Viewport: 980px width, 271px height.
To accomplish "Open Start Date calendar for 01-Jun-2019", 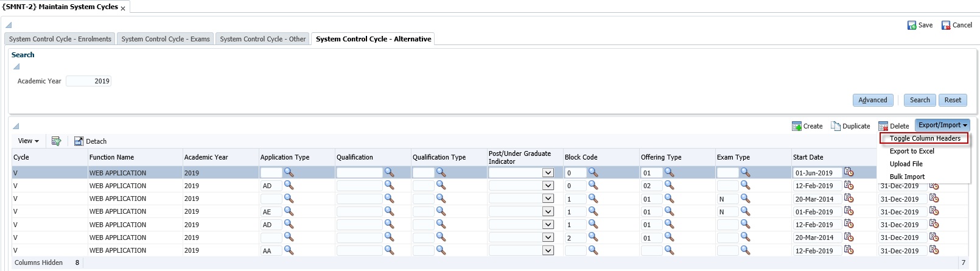I will pos(849,172).
